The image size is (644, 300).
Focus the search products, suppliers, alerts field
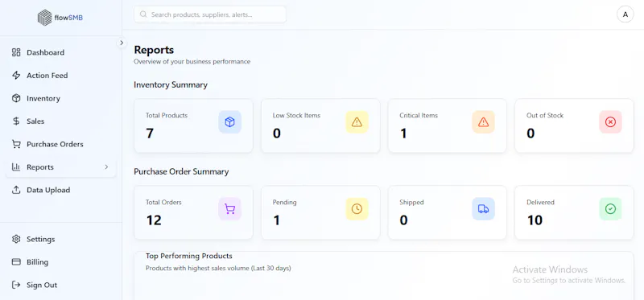pos(210,14)
